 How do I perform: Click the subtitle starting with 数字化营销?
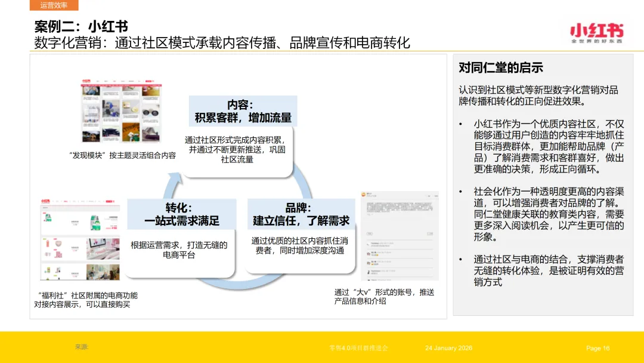[222, 43]
